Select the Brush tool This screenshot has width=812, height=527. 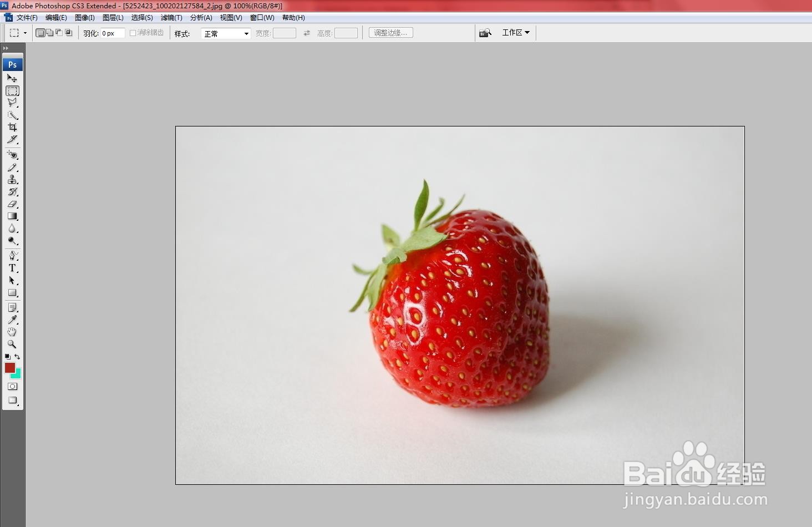point(12,167)
